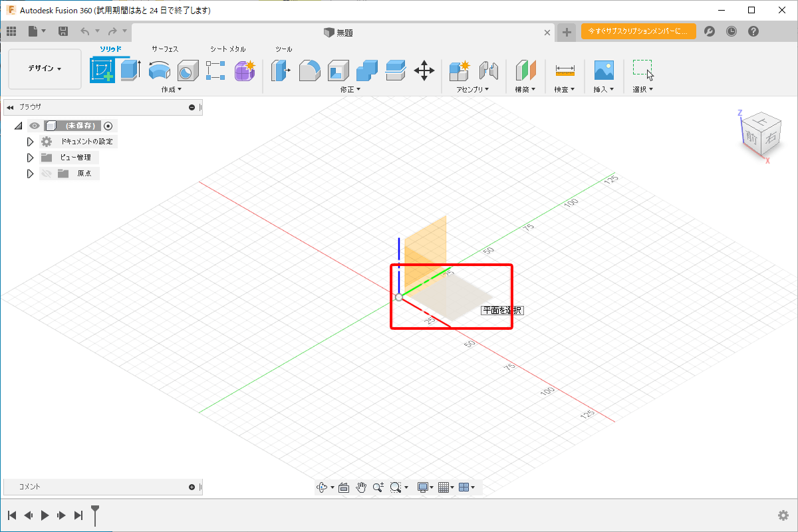Image resolution: width=798 pixels, height=532 pixels.
Task: Show the hidden 原点 folder
Action: (x=47, y=174)
